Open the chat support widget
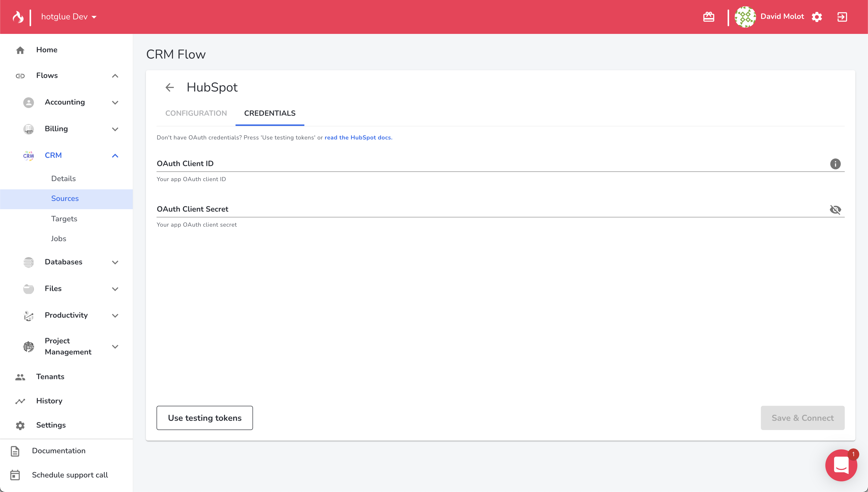Viewport: 868px width, 492px height. pyautogui.click(x=841, y=465)
